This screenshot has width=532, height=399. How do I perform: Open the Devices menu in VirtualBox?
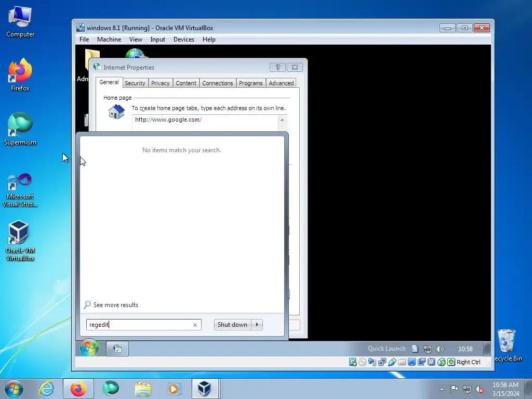pos(184,39)
